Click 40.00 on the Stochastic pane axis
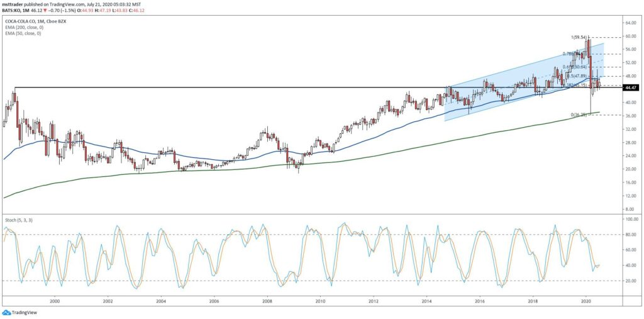 point(630,266)
